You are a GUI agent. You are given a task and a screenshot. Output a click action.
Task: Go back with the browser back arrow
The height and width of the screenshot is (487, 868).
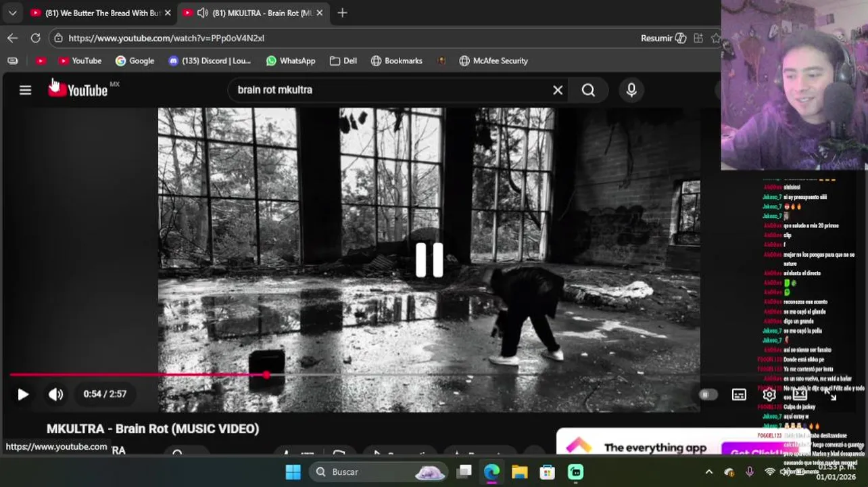[12, 38]
